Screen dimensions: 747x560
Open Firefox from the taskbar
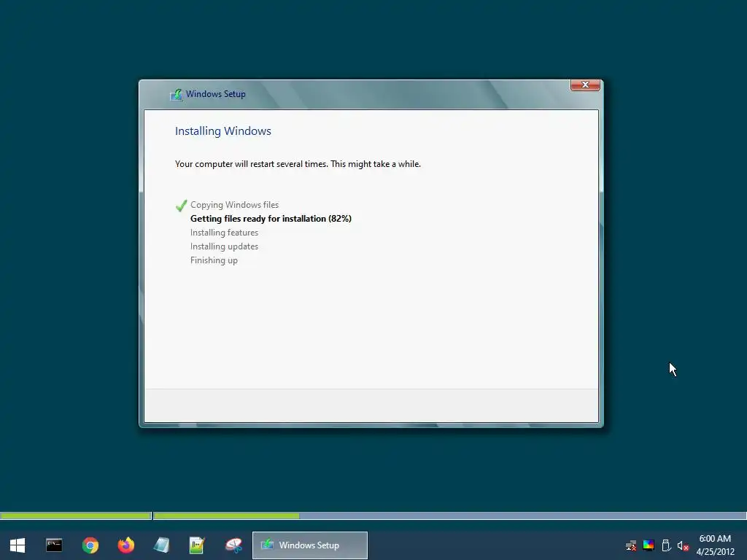click(x=125, y=545)
